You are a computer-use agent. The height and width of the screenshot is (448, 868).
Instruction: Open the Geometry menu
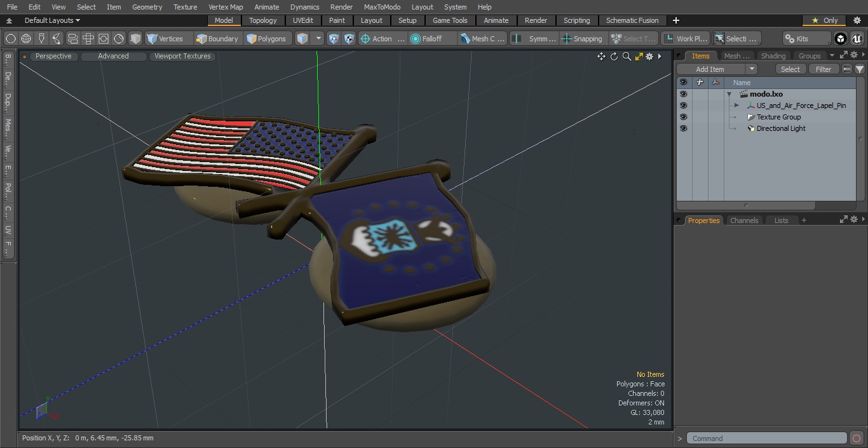click(x=147, y=7)
